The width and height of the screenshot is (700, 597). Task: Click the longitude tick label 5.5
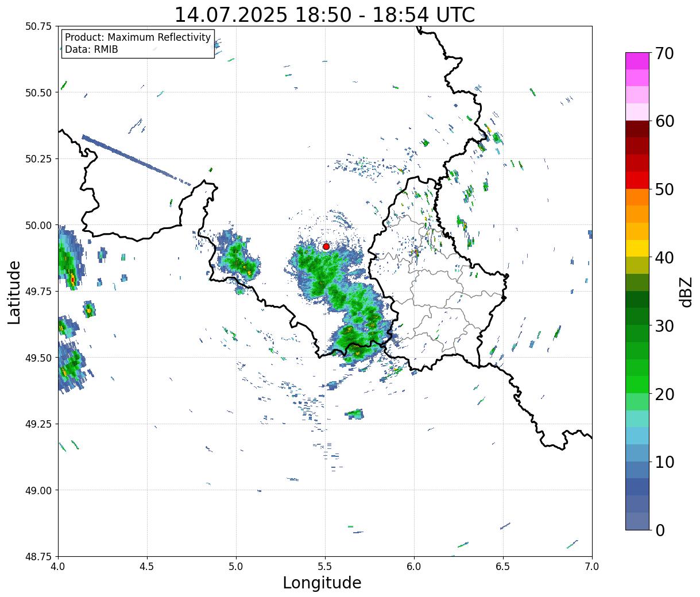[325, 566]
